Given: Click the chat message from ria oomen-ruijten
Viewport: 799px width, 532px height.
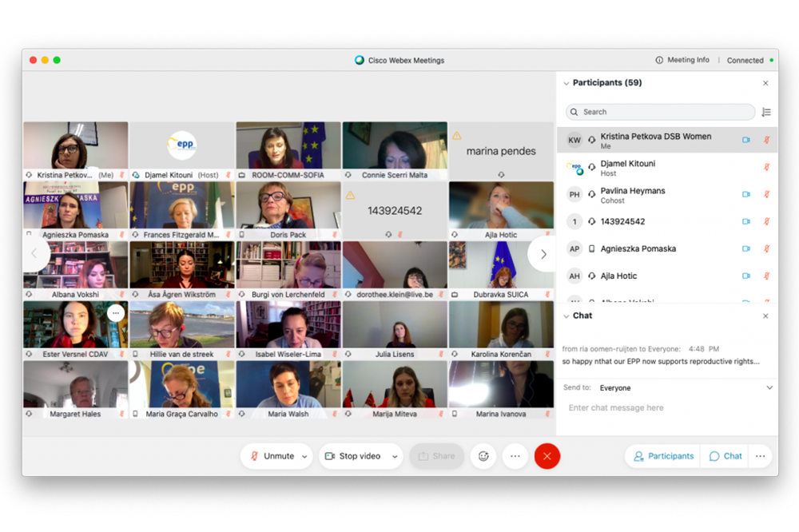Looking at the screenshot, I should (661, 355).
